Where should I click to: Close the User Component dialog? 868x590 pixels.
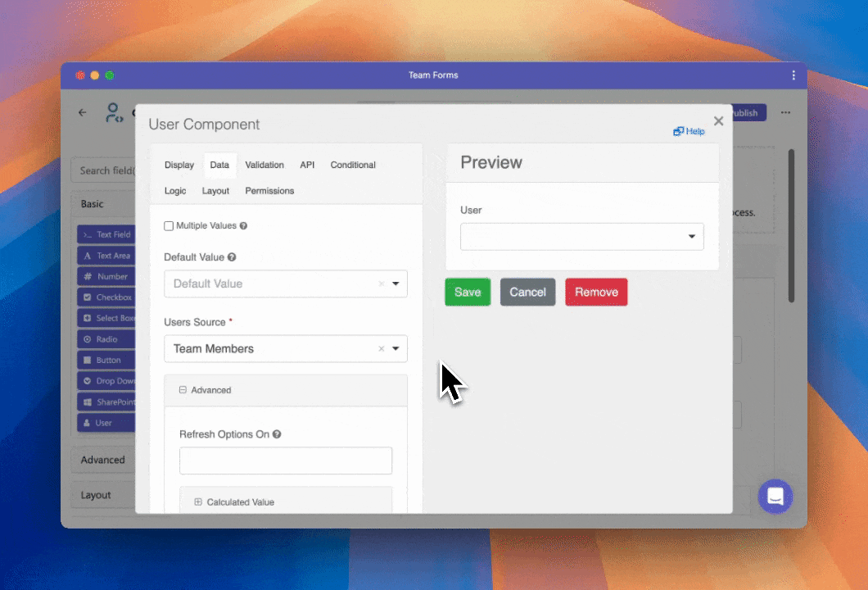coord(718,120)
